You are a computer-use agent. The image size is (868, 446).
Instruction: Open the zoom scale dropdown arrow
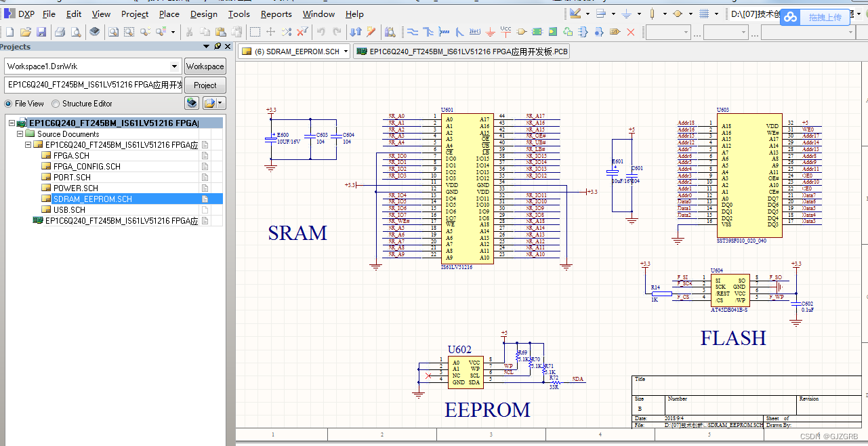[173, 32]
